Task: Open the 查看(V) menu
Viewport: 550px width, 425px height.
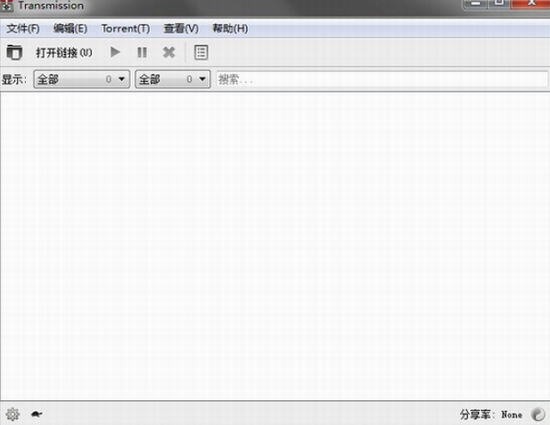Action: [x=181, y=28]
